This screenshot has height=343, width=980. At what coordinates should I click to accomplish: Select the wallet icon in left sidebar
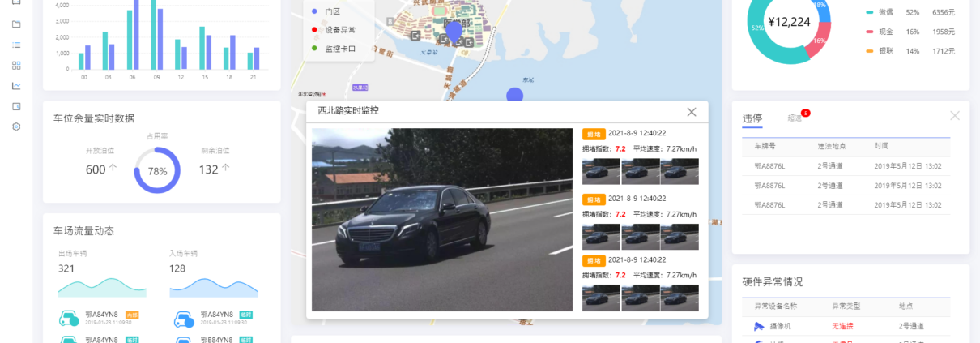click(x=16, y=106)
